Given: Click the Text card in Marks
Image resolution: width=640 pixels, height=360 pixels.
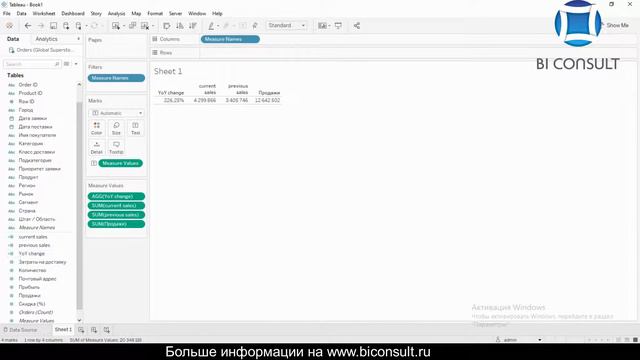Looking at the screenshot, I should pyautogui.click(x=136, y=128).
